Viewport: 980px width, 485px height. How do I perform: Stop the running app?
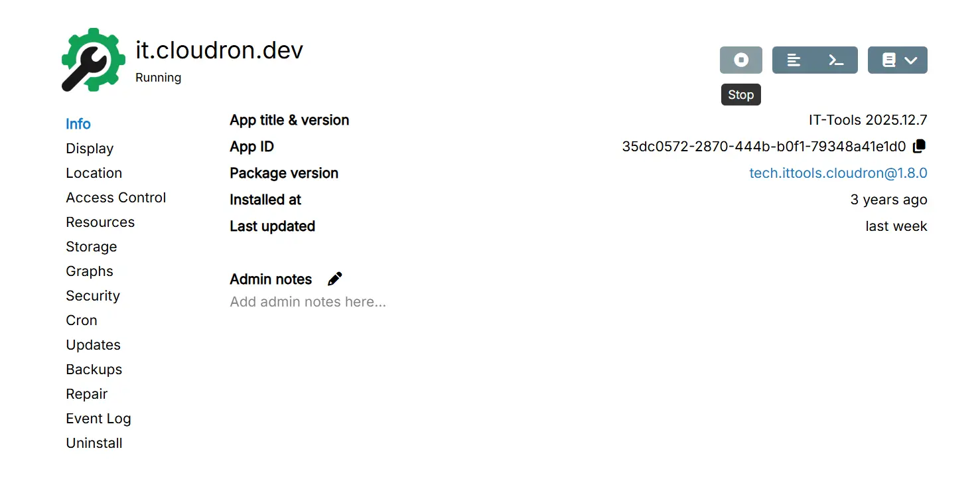[x=740, y=60]
